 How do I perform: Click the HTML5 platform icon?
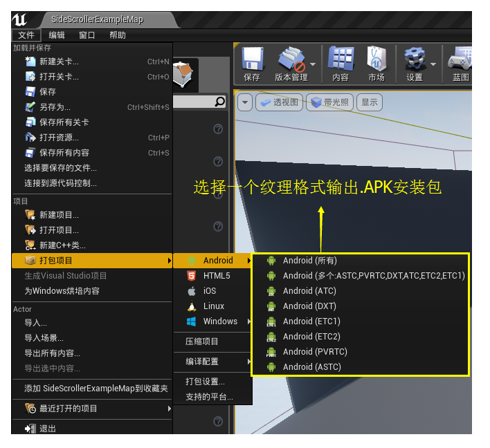(191, 276)
